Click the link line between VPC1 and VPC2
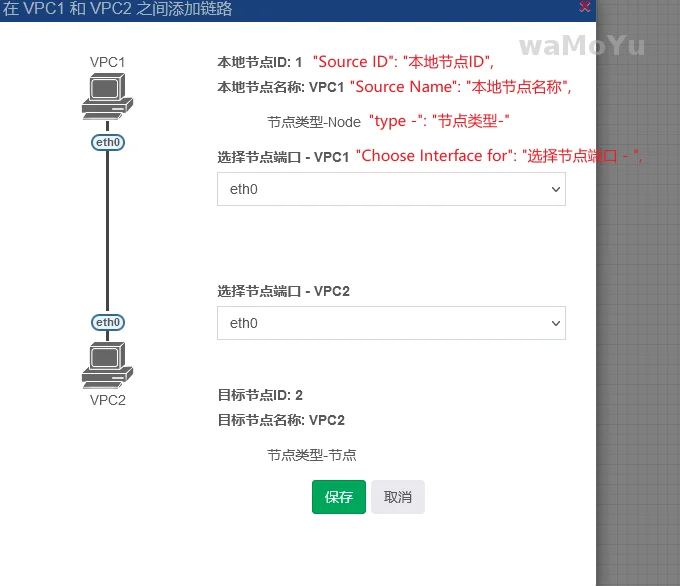 [107, 230]
